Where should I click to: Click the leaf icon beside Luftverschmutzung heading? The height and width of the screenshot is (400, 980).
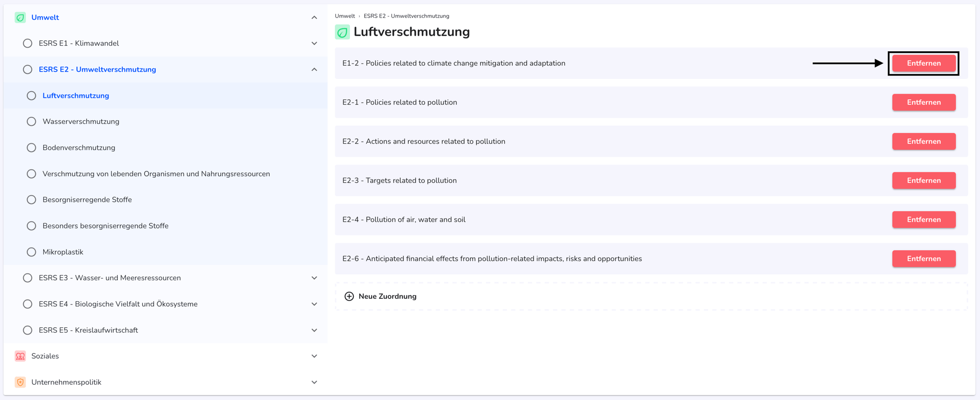(x=342, y=32)
